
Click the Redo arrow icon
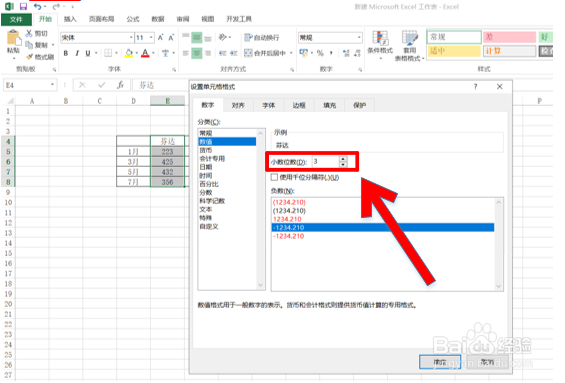56,6
